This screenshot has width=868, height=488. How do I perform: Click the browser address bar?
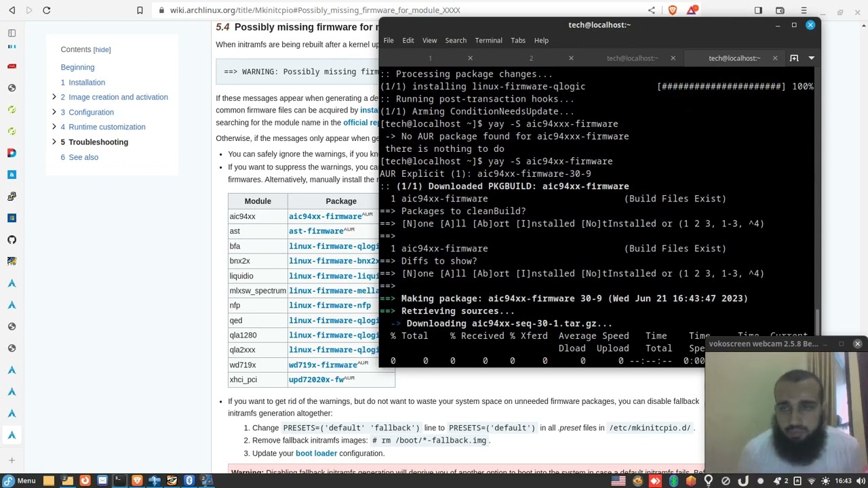[400, 10]
